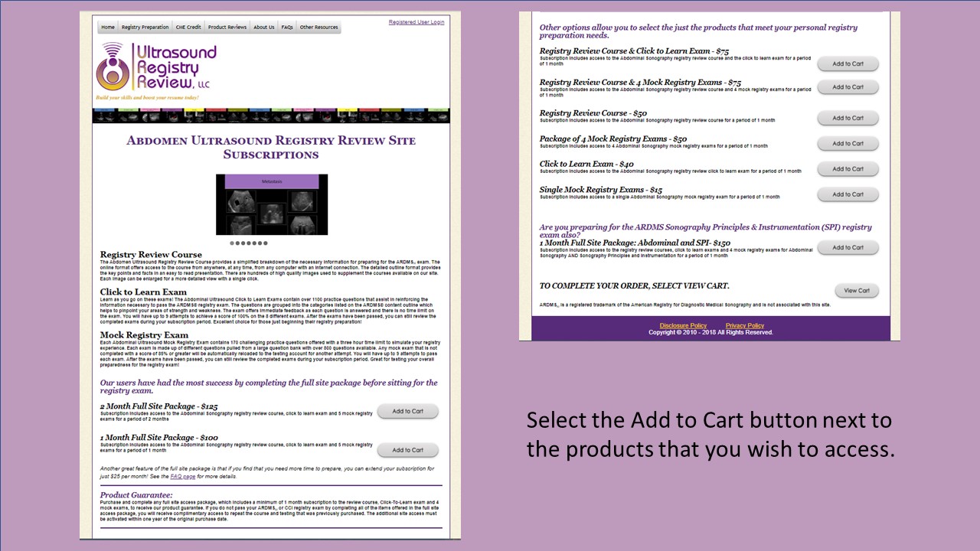Add Review Course & 4 Mock Exams to cart
The image size is (980, 551).
click(848, 87)
